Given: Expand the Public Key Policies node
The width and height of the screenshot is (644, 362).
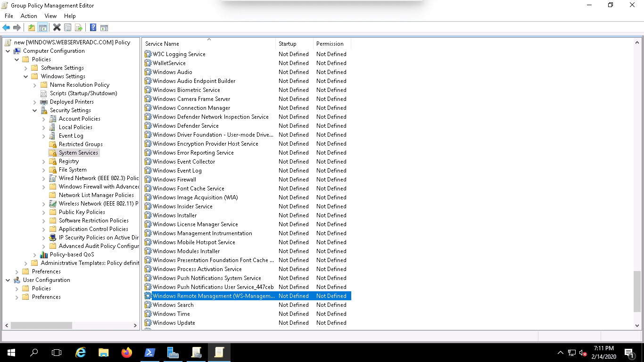Looking at the screenshot, I should (44, 212).
